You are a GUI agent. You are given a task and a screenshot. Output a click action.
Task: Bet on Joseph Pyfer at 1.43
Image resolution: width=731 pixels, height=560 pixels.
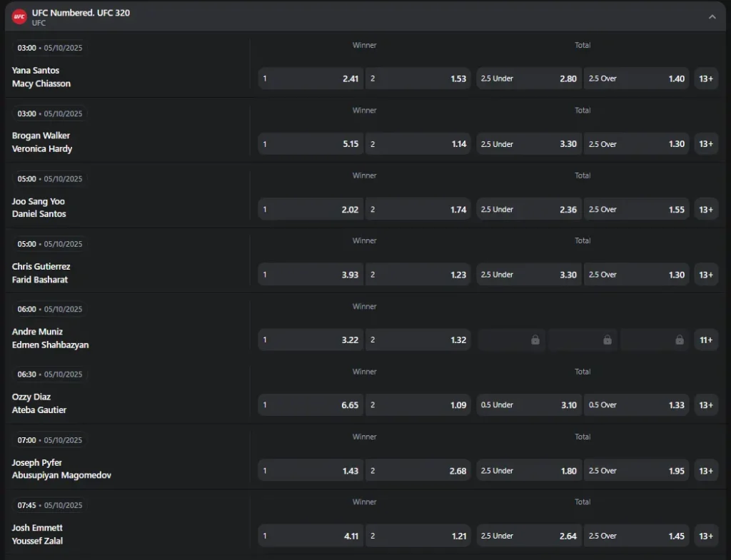click(x=311, y=471)
